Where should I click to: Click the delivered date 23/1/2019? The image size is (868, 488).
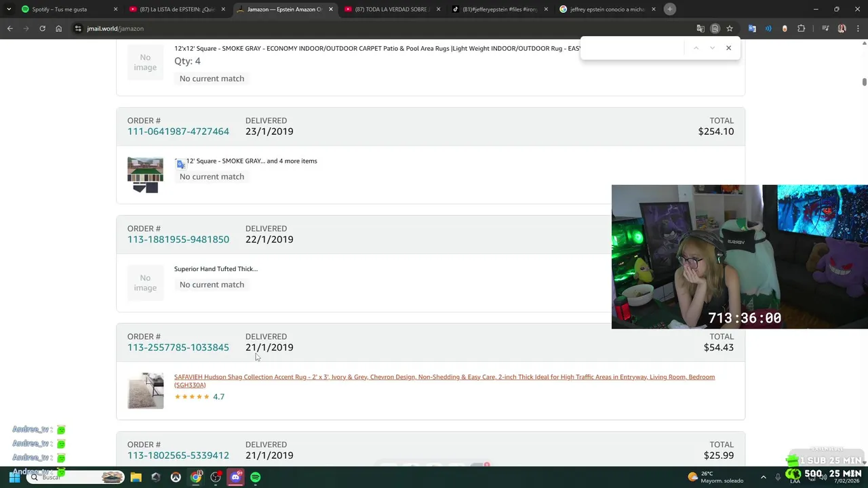pos(269,131)
